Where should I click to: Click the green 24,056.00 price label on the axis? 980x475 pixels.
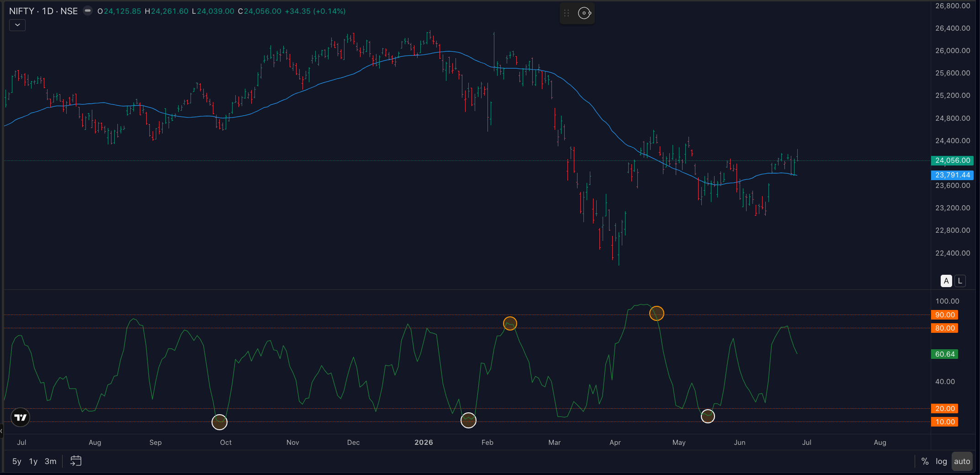point(953,160)
